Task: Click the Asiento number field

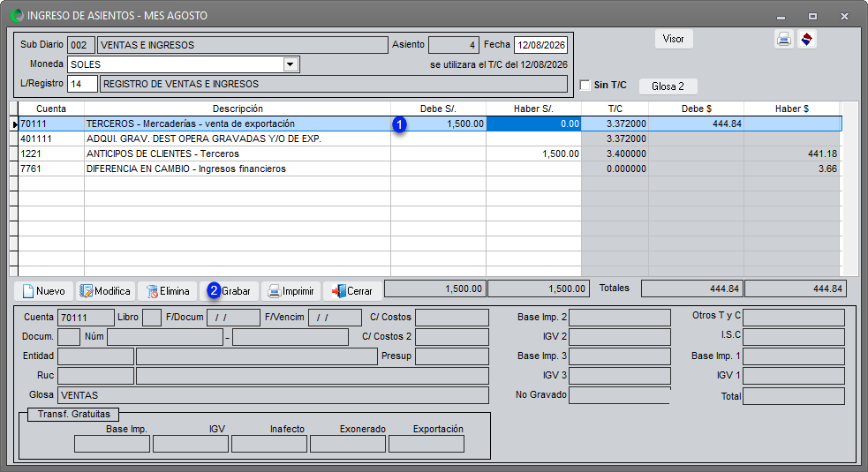Action: pyautogui.click(x=453, y=45)
